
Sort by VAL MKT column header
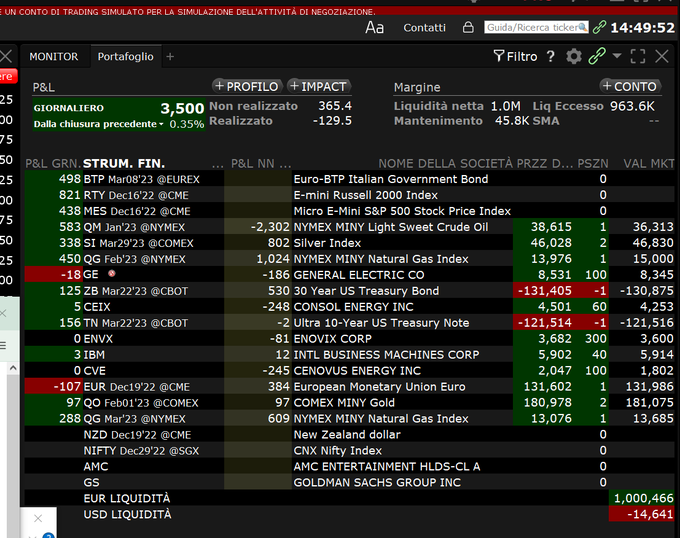[x=649, y=163]
